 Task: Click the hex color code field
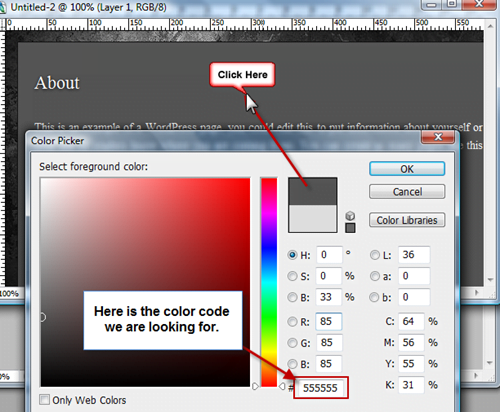click(321, 388)
